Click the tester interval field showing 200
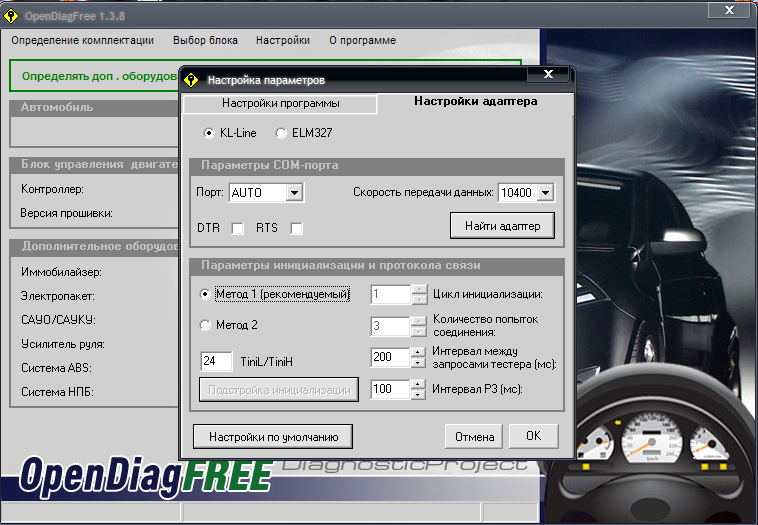The image size is (758, 525). click(390, 357)
